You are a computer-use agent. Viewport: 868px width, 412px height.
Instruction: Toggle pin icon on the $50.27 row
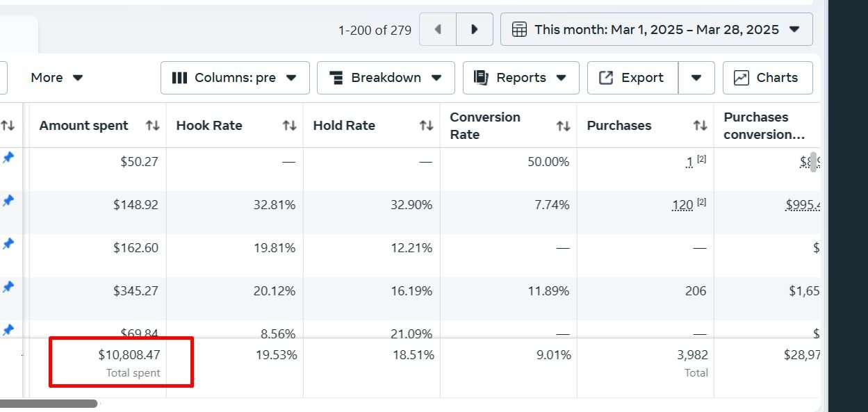(x=8, y=158)
